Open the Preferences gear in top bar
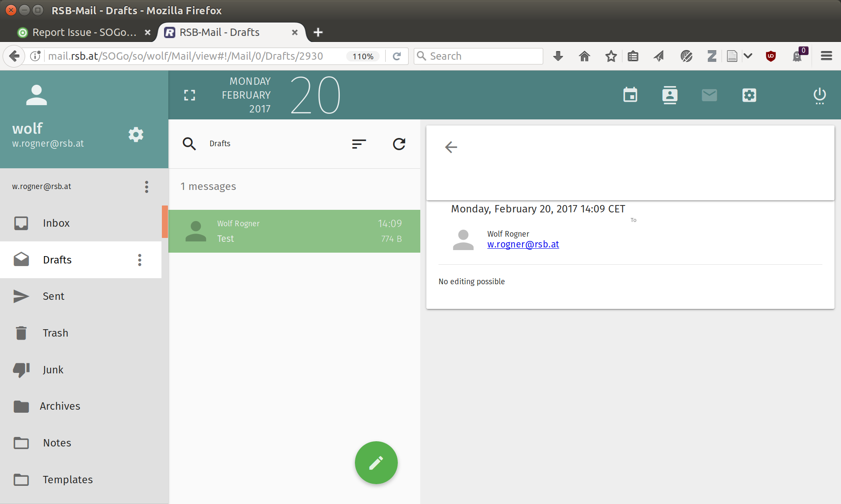 coord(749,95)
